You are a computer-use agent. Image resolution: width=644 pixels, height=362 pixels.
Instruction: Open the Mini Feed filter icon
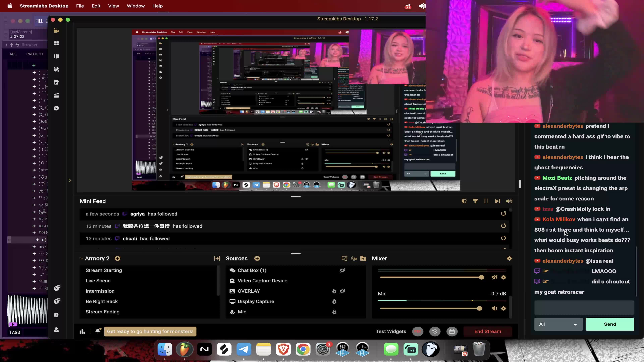475,201
